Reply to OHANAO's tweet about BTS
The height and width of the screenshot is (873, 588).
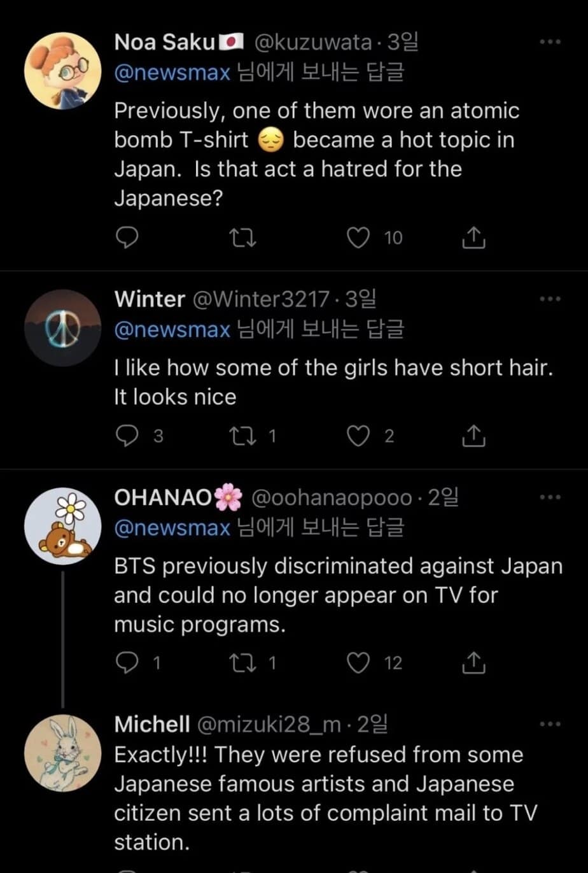[x=129, y=663]
